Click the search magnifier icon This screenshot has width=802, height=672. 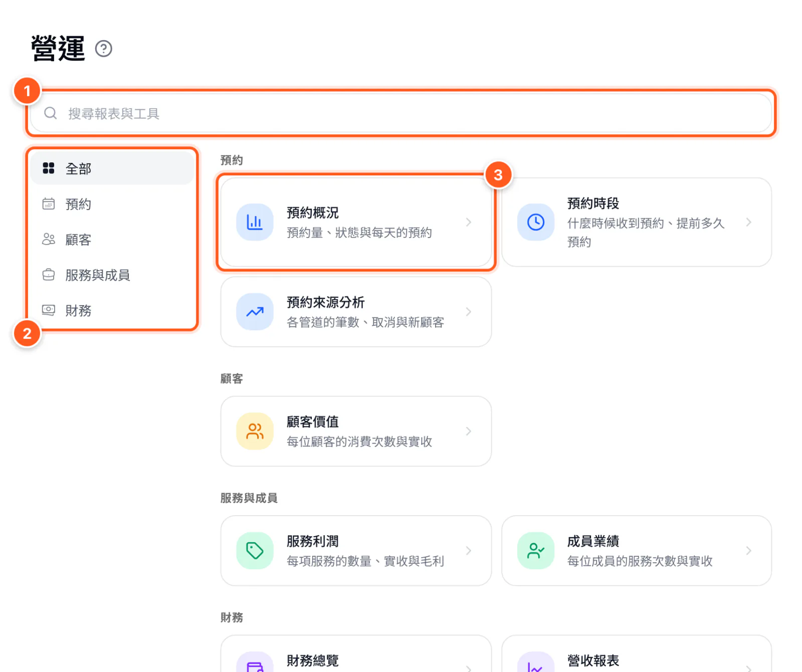tap(51, 113)
